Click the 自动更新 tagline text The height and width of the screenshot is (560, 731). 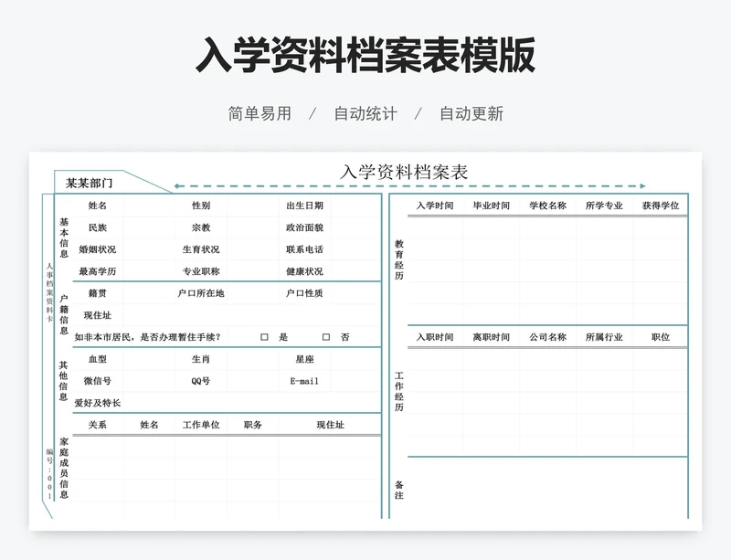coord(471,114)
